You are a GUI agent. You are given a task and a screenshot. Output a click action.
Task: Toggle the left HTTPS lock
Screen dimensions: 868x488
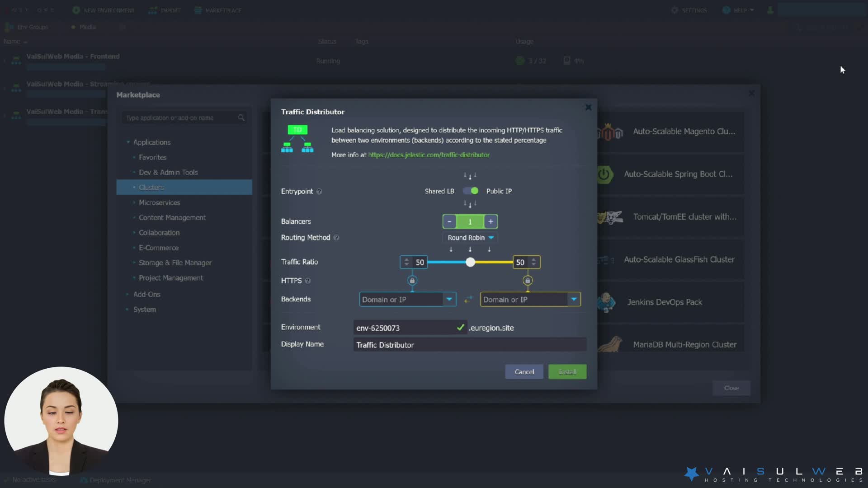tap(413, 281)
